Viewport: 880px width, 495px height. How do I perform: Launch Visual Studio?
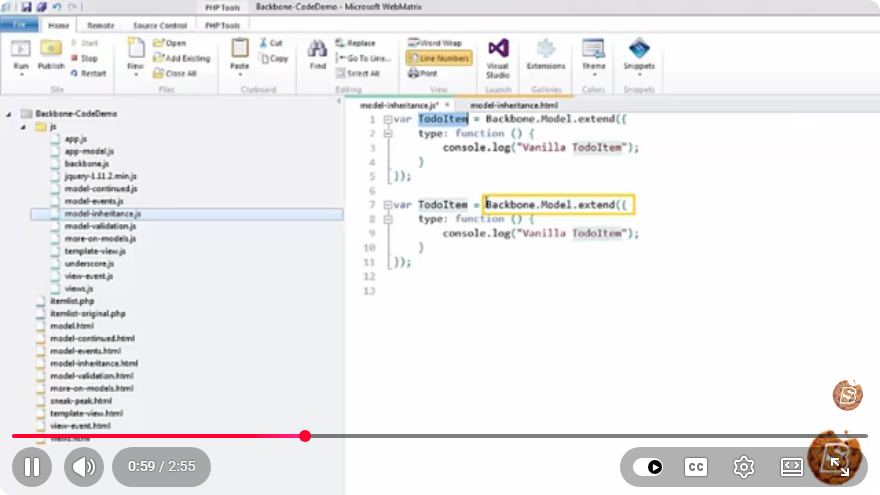498,58
